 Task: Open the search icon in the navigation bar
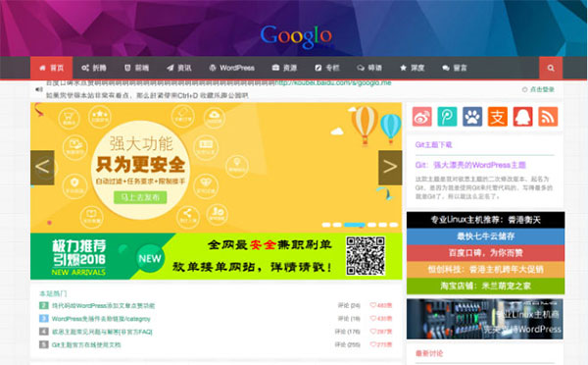coord(551,68)
